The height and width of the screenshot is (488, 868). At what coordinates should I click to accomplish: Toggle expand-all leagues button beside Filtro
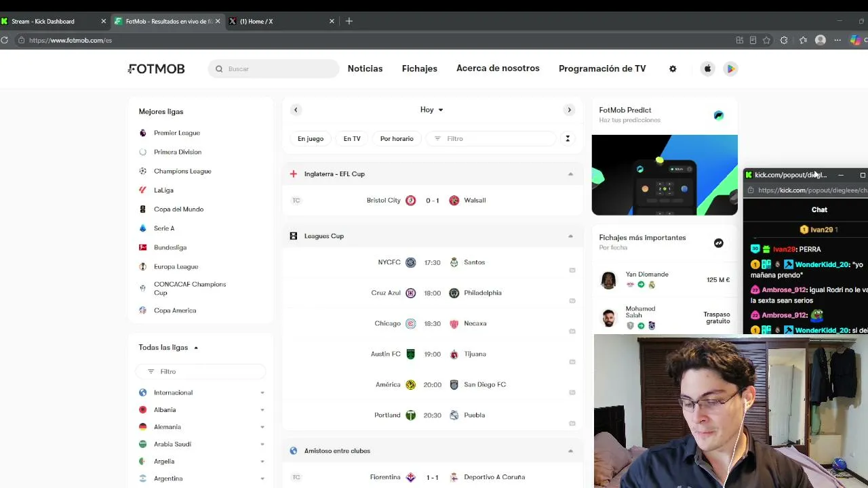click(568, 139)
